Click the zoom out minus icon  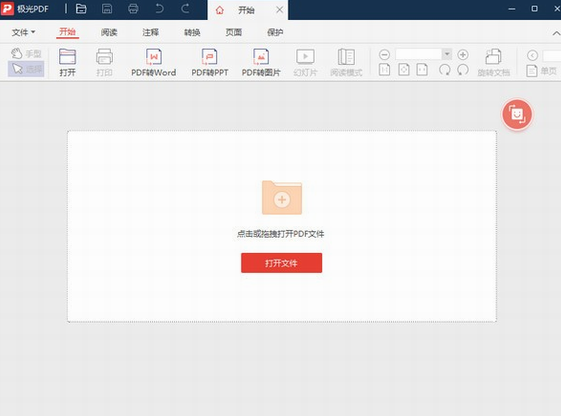coord(384,55)
